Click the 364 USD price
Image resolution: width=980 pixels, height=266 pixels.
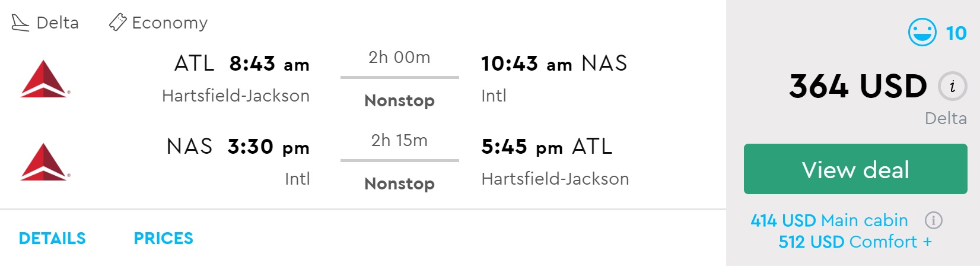point(857,86)
